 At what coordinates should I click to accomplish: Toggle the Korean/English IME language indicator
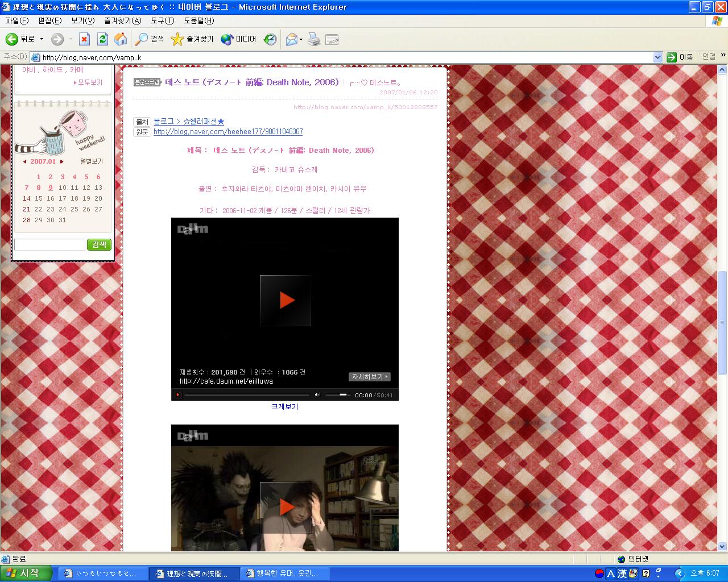611,573
